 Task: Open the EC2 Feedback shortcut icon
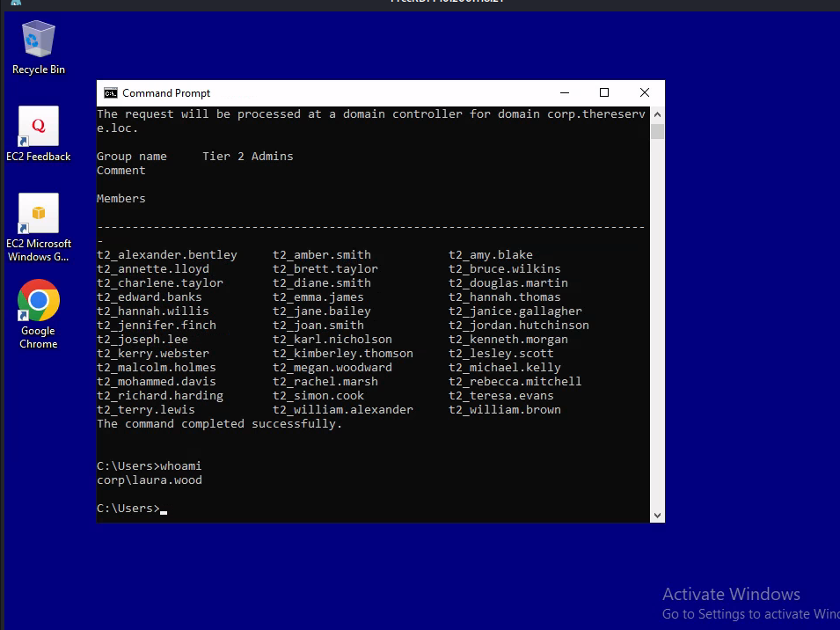38,134
